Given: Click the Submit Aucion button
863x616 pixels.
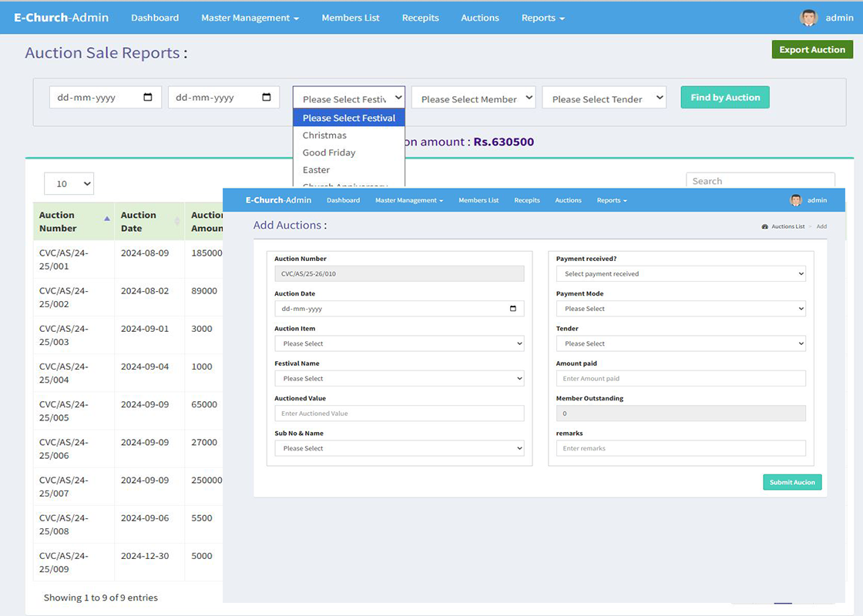Looking at the screenshot, I should [x=792, y=482].
